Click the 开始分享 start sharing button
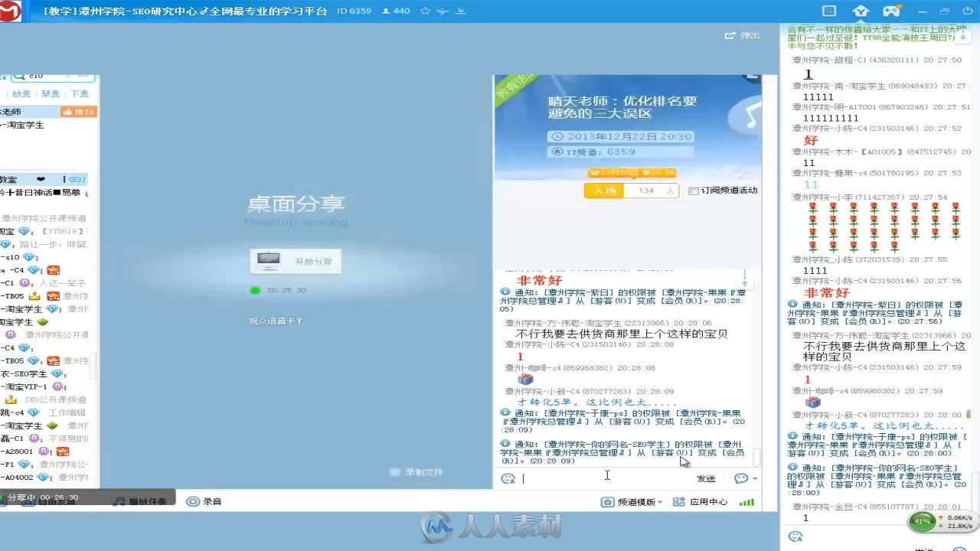The width and height of the screenshot is (980, 551). pos(296,261)
